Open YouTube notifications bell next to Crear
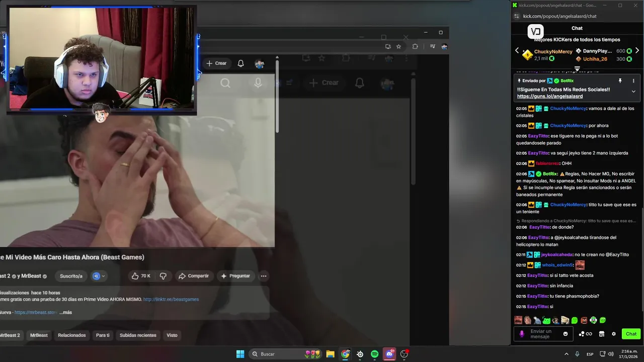Image resolution: width=644 pixels, height=362 pixels. (x=240, y=63)
